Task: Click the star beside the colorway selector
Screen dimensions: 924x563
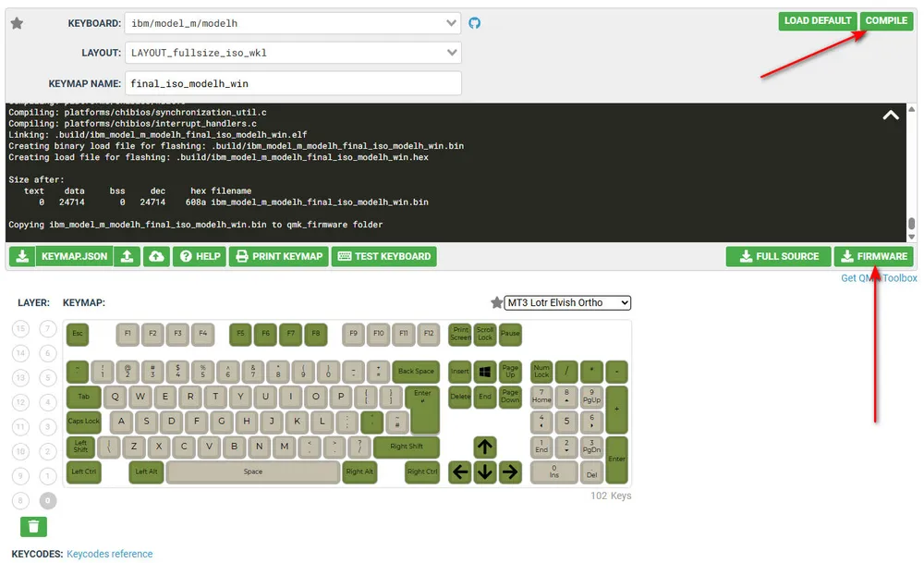Action: (x=496, y=303)
